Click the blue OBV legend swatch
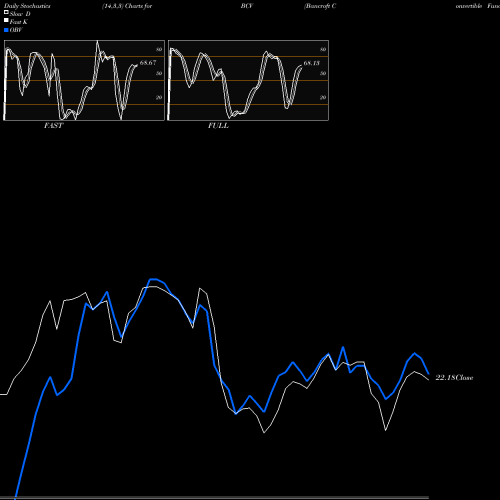 coord(6,30)
